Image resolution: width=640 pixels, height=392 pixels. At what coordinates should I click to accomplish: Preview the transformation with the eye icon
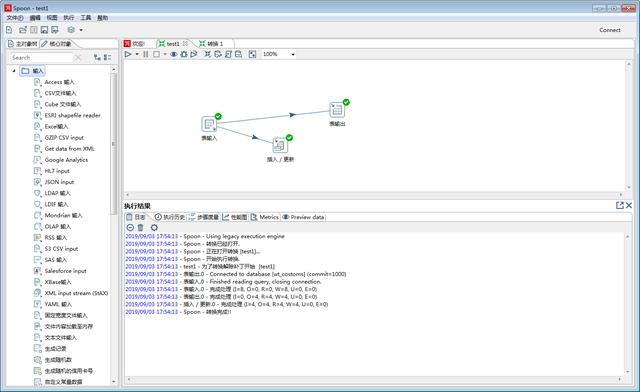[x=173, y=54]
